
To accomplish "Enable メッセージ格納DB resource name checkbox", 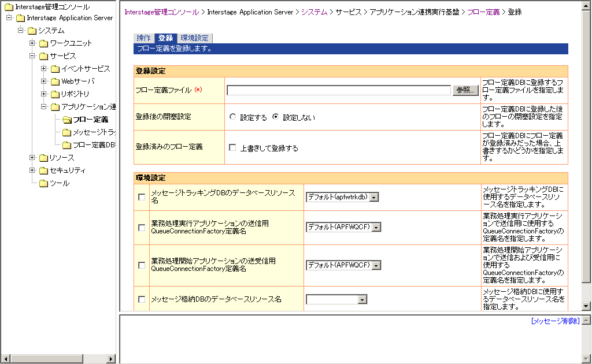I will [x=142, y=299].
